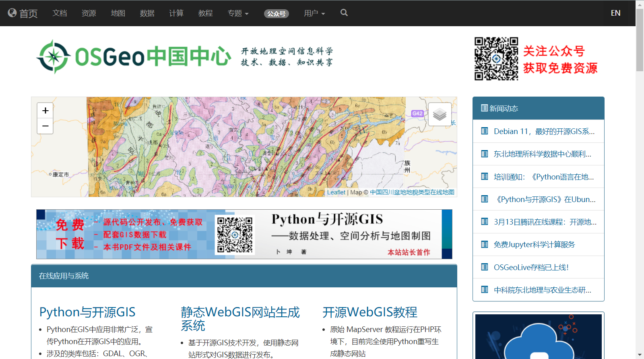Open 中国四川盆地地貌类型在线地图 link
Screen dimensions: 644x359
tap(412, 192)
